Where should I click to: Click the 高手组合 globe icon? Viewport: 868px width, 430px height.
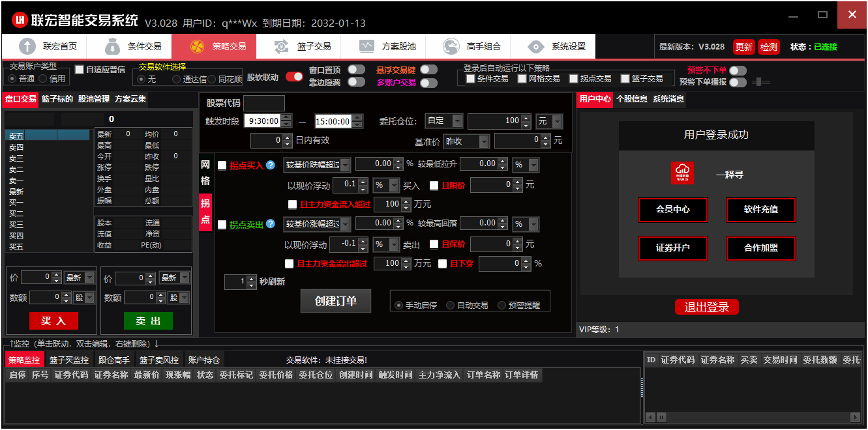point(451,46)
